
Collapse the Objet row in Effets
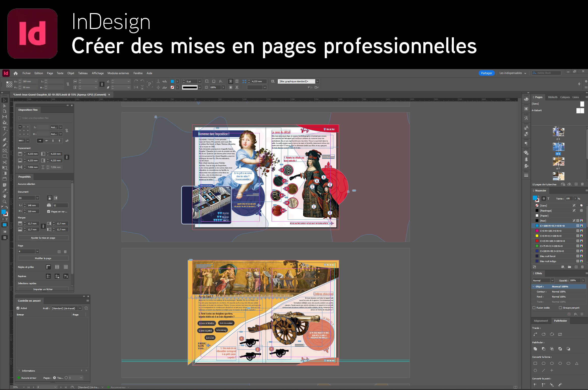pos(534,286)
